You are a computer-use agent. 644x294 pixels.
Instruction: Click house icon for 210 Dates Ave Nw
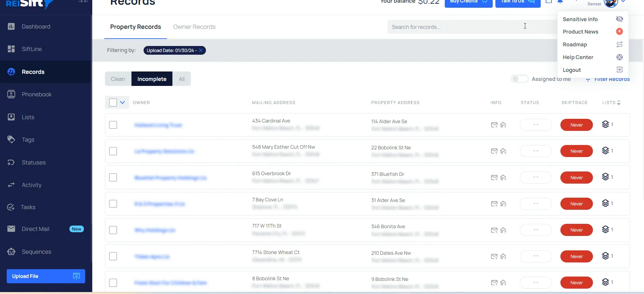coord(503,256)
